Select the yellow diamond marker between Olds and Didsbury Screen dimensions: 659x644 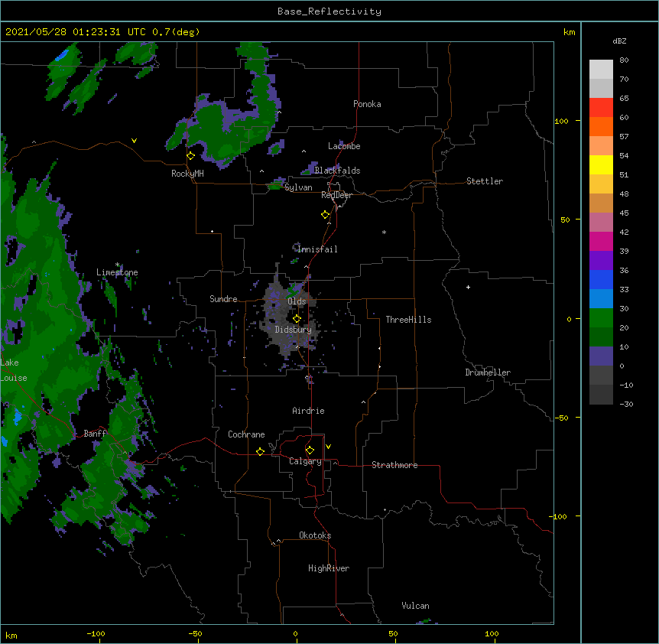(297, 319)
